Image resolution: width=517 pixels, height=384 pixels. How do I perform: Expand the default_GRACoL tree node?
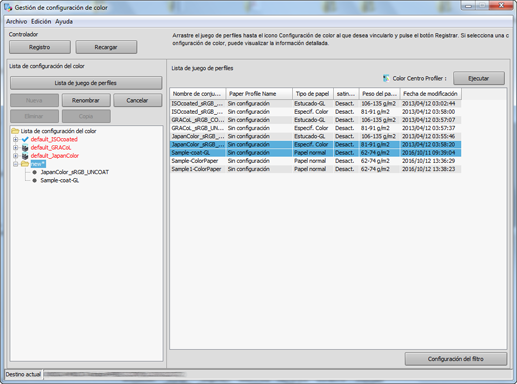tap(15, 148)
